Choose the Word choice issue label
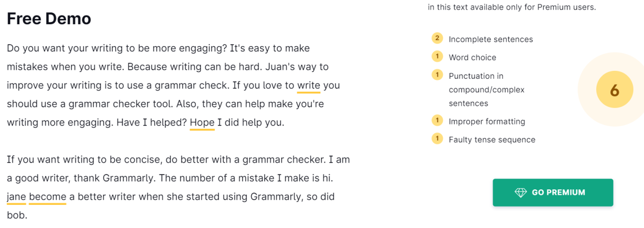This screenshot has width=644, height=228. pos(472,57)
